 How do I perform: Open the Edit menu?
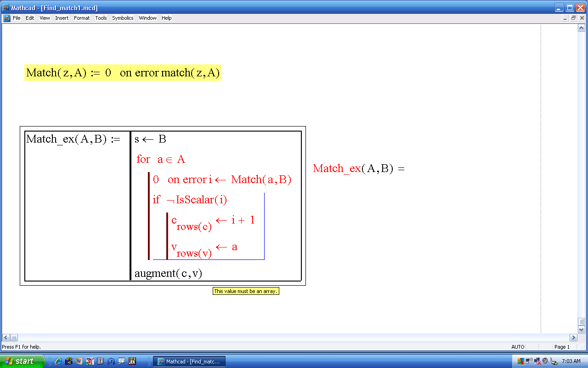(30, 18)
